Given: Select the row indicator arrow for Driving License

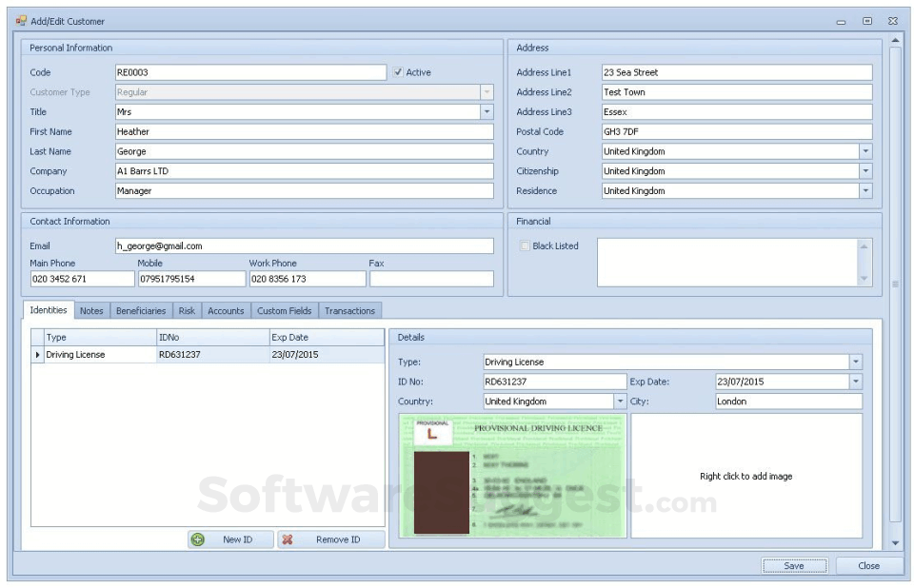Looking at the screenshot, I should [38, 355].
